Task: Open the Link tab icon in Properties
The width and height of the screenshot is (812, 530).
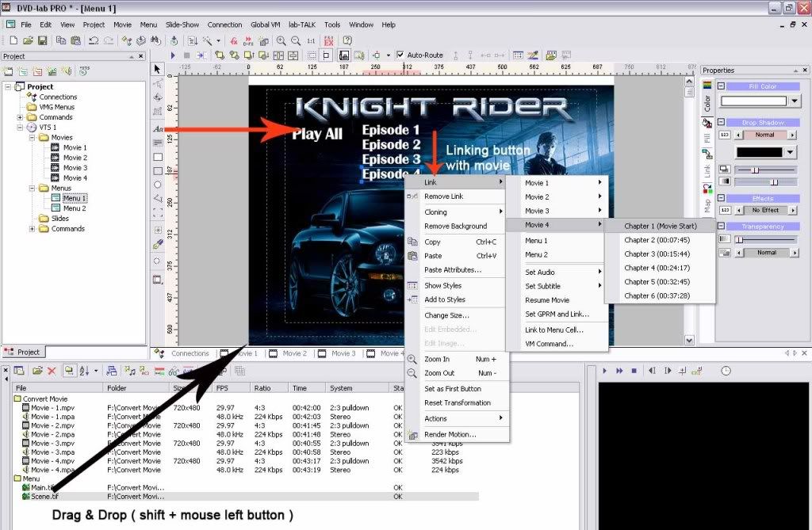Action: tap(707, 154)
